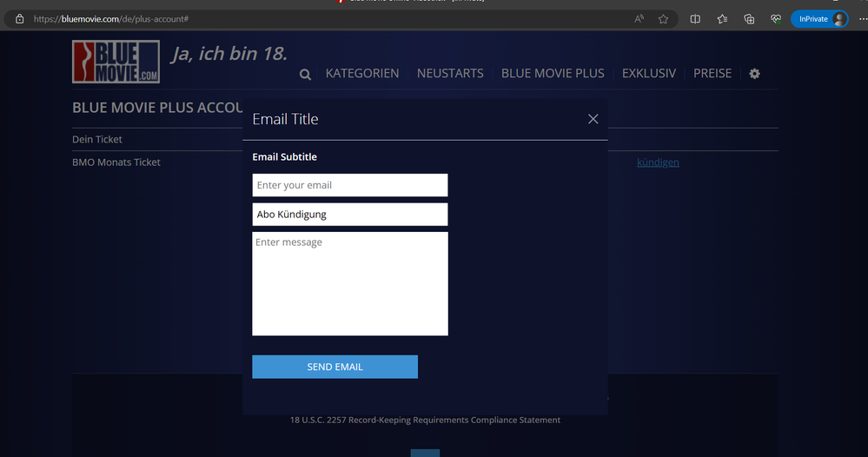Open the KATEGORIEN menu
This screenshot has width=868, height=457.
pos(362,73)
